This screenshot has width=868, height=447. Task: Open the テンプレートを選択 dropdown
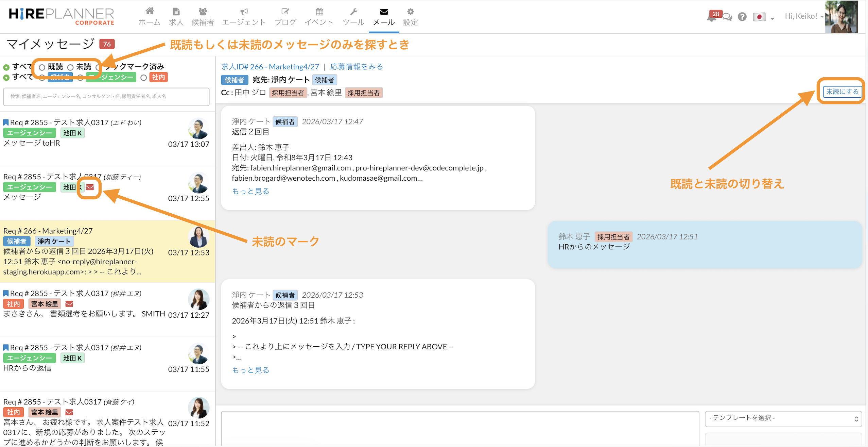783,418
